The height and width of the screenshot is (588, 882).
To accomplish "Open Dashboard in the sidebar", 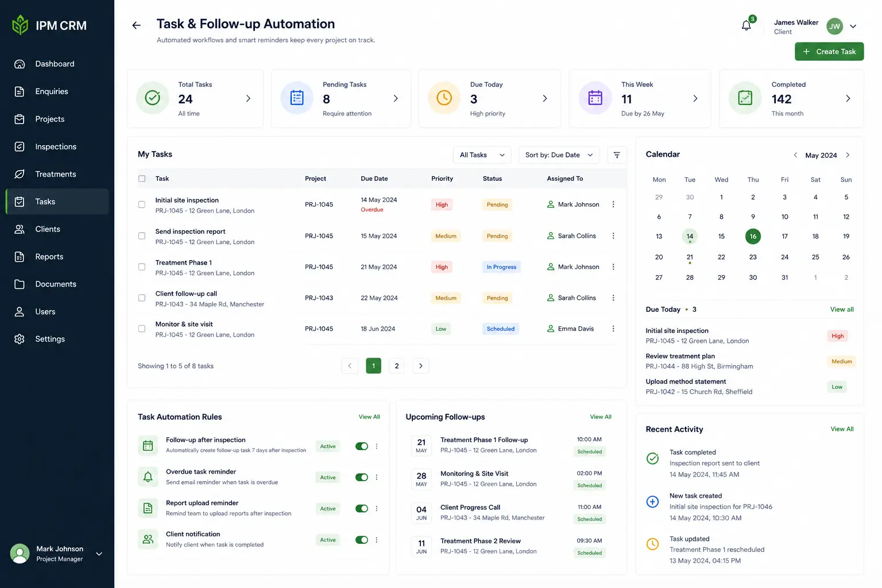I will click(57, 64).
